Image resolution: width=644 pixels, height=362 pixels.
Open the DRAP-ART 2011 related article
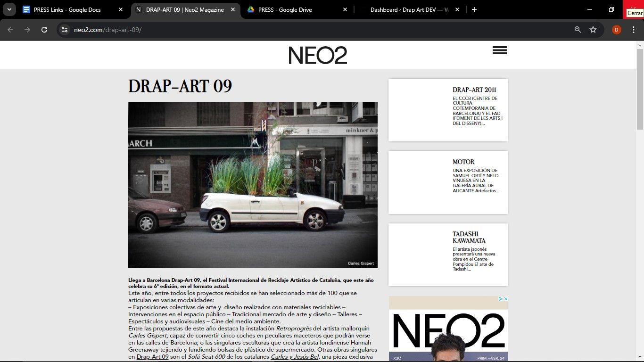pos(474,90)
